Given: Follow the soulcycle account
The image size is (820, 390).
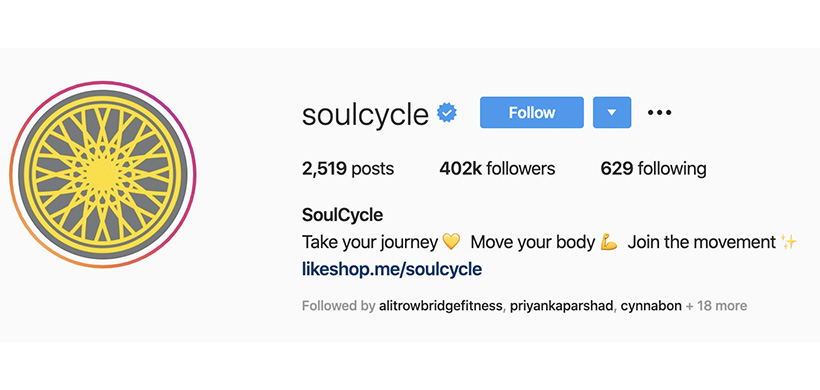Looking at the screenshot, I should tap(532, 112).
